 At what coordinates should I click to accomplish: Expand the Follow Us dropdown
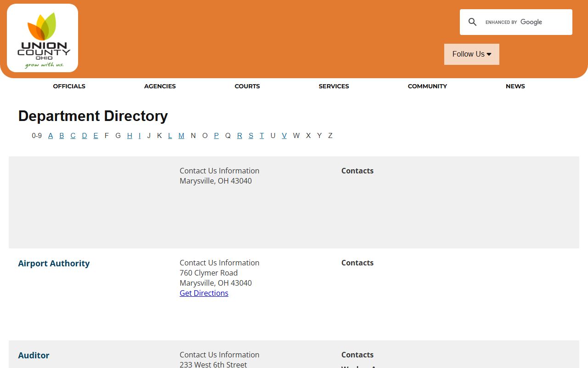pos(471,54)
